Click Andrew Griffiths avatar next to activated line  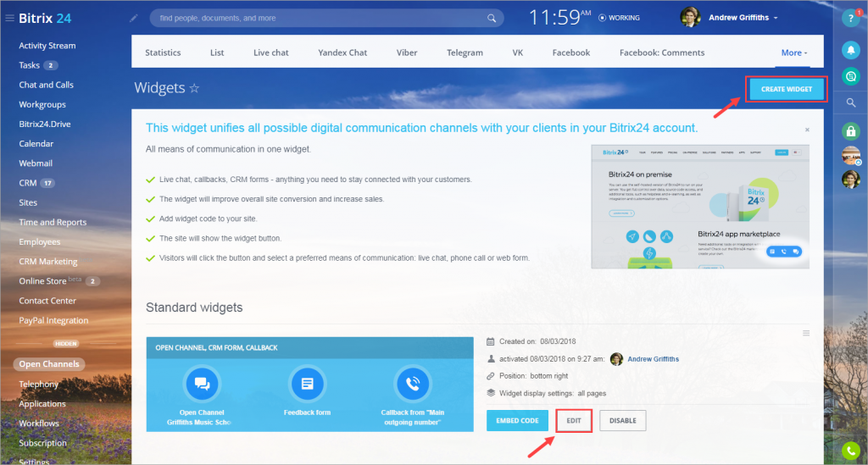[616, 359]
